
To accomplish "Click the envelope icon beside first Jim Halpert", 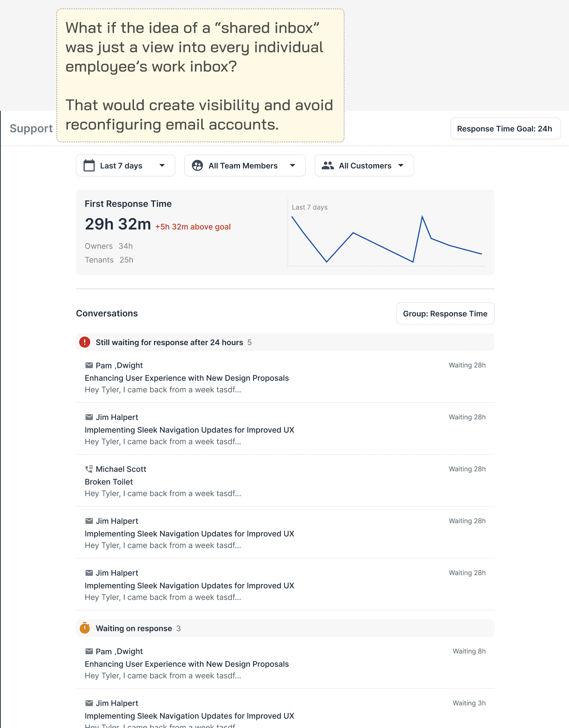I will tap(89, 417).
